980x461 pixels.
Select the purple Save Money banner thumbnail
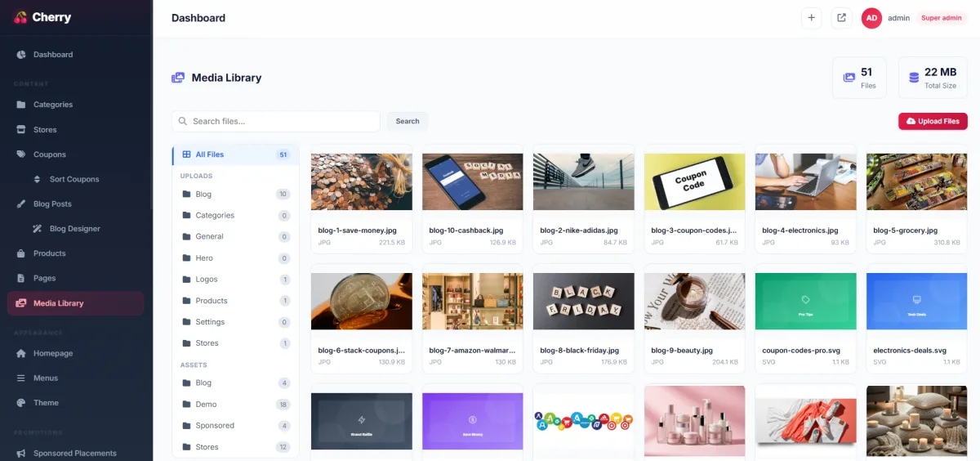click(x=473, y=421)
